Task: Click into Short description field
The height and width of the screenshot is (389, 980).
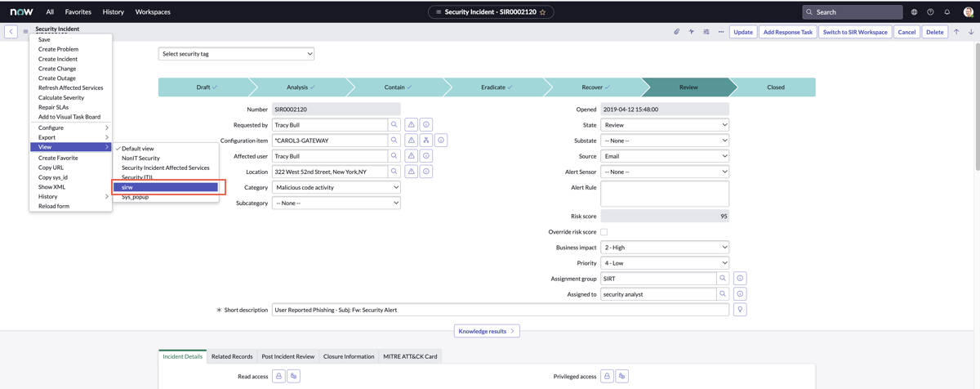Action: [x=501, y=310]
